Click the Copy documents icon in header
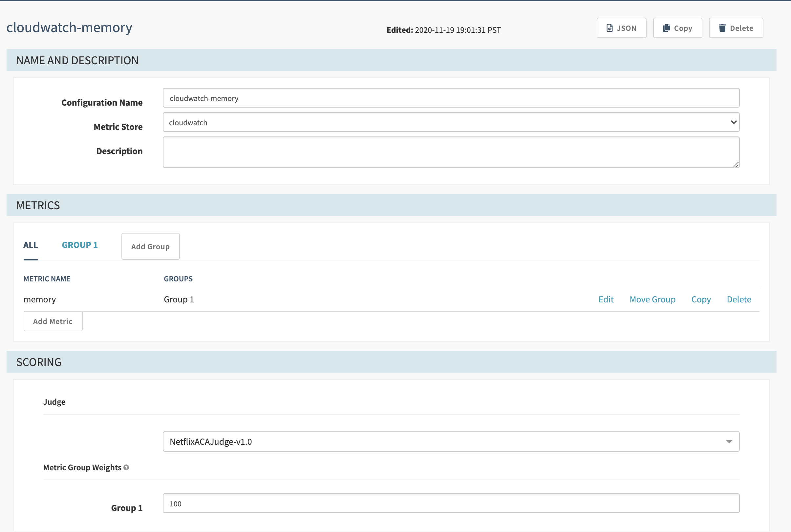This screenshot has width=791, height=532. [x=666, y=28]
